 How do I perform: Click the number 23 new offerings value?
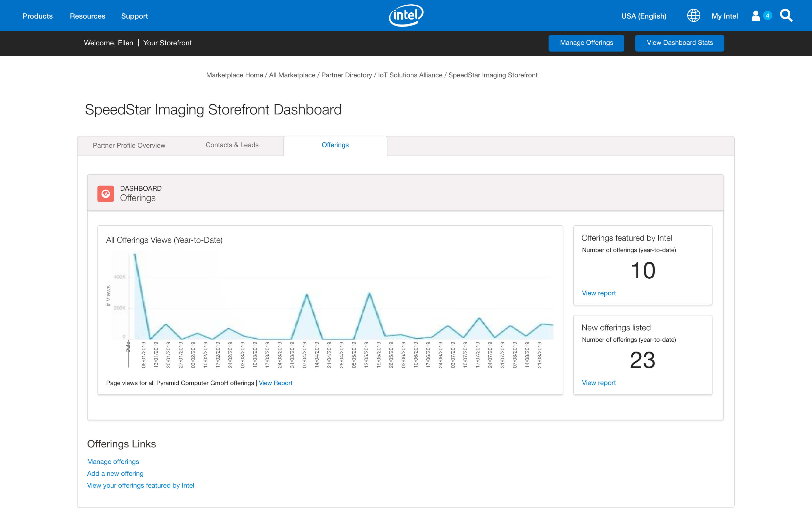coord(642,360)
